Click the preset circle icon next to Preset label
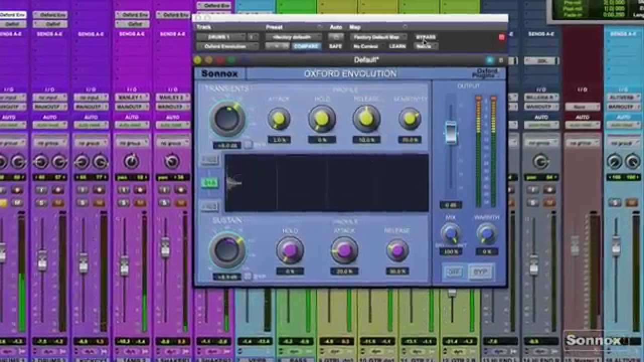Viewport: 644px width, 362px height. [x=319, y=27]
